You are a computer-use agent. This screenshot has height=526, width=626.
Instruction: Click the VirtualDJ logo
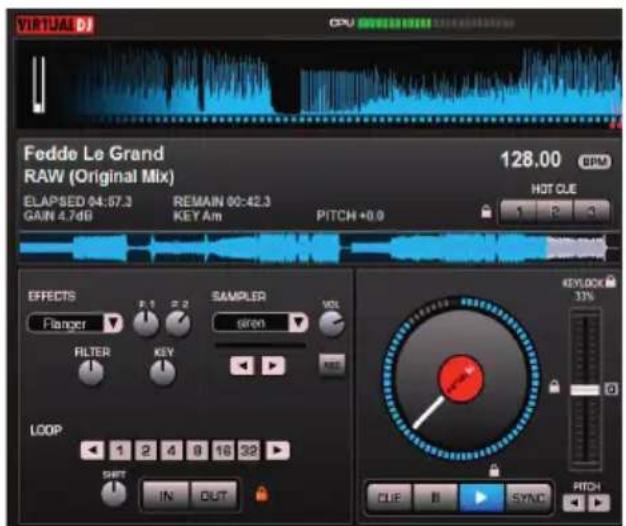[x=55, y=25]
